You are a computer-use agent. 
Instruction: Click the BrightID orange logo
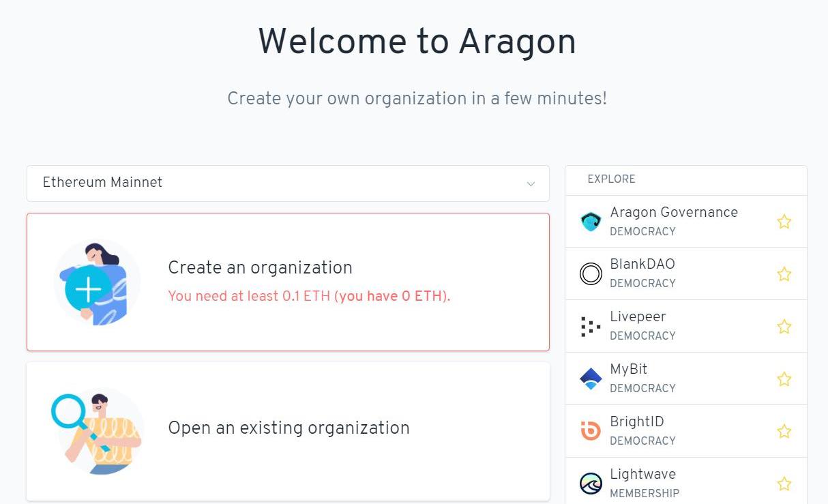pyautogui.click(x=591, y=431)
